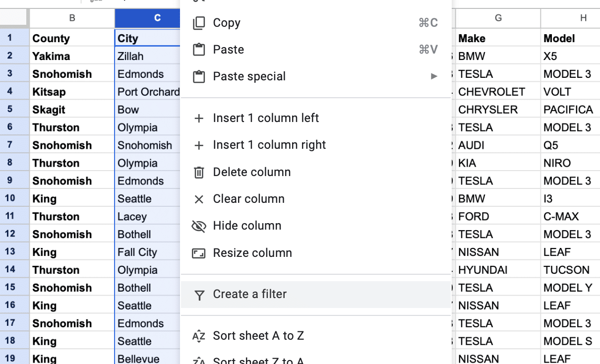This screenshot has width=600, height=364.
Task: Click the Resize column icon
Action: pyautogui.click(x=199, y=253)
